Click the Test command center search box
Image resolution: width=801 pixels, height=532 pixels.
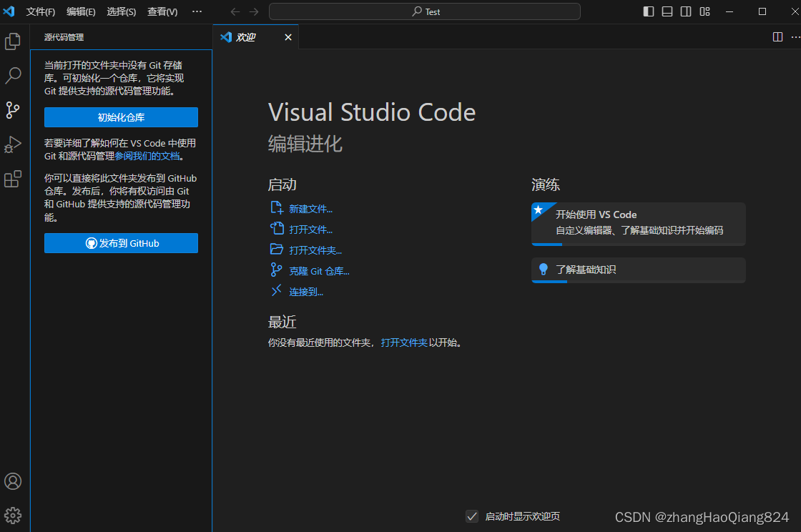point(425,11)
